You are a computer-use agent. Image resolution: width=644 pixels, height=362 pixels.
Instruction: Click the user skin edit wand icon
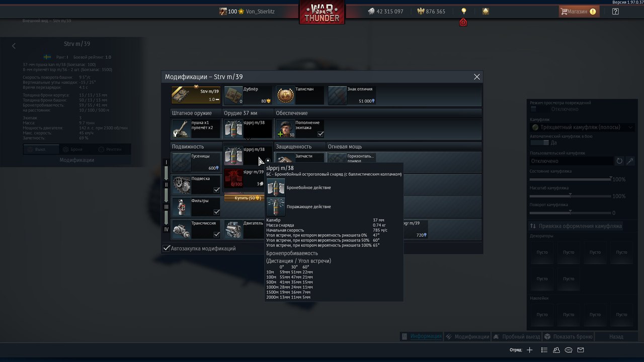(x=630, y=161)
